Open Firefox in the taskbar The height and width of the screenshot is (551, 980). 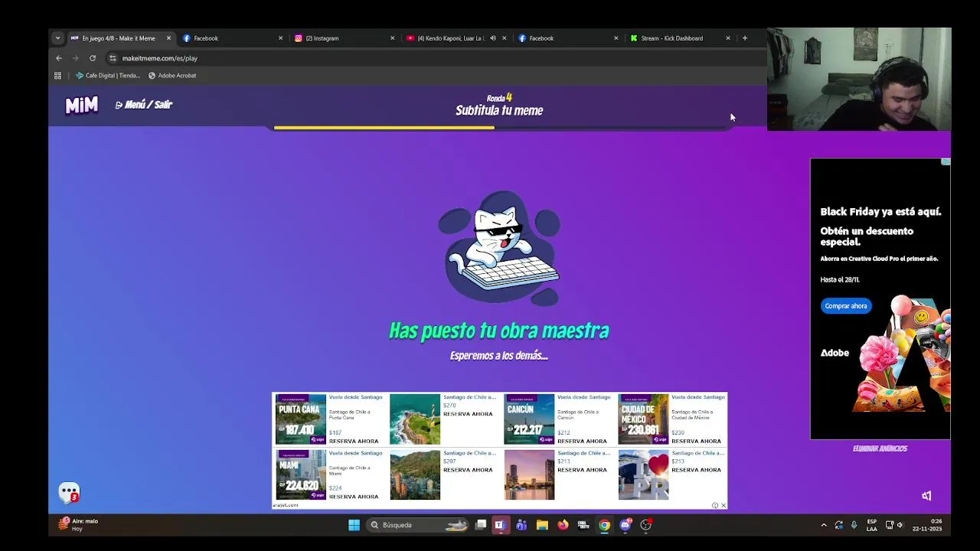click(563, 525)
